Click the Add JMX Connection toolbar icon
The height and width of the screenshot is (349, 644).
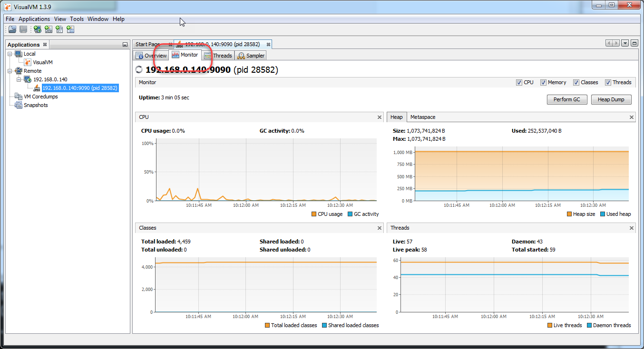[48, 29]
